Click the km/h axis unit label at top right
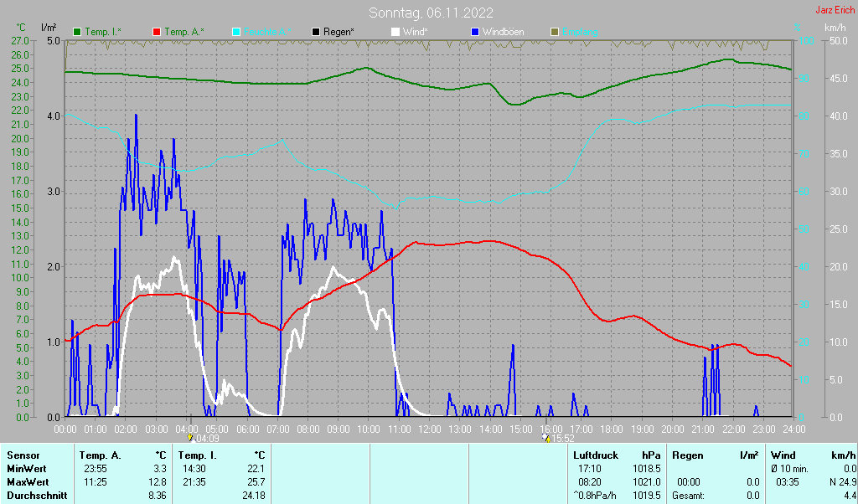The width and height of the screenshot is (858, 504). tap(835, 28)
